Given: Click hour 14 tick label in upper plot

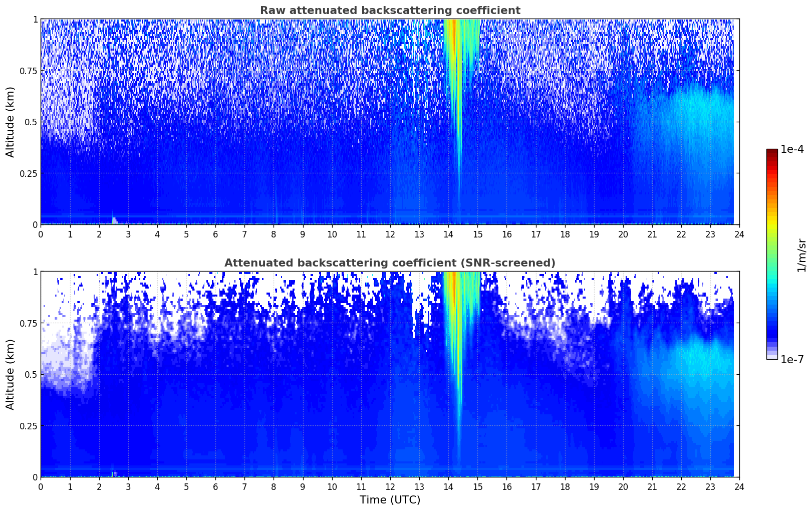Looking at the screenshot, I should (x=448, y=234).
